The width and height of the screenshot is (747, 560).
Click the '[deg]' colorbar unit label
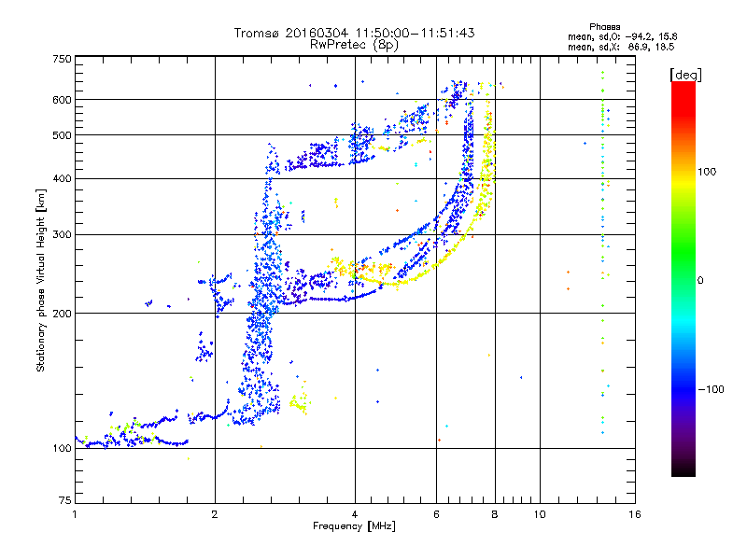pyautogui.click(x=685, y=76)
